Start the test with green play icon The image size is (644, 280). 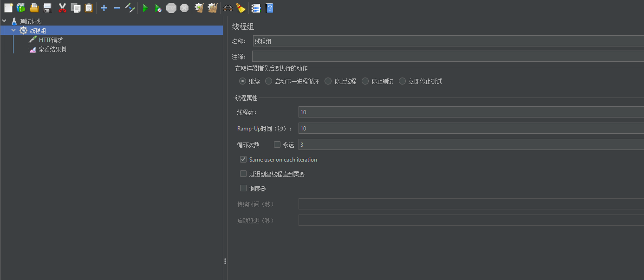[145, 8]
